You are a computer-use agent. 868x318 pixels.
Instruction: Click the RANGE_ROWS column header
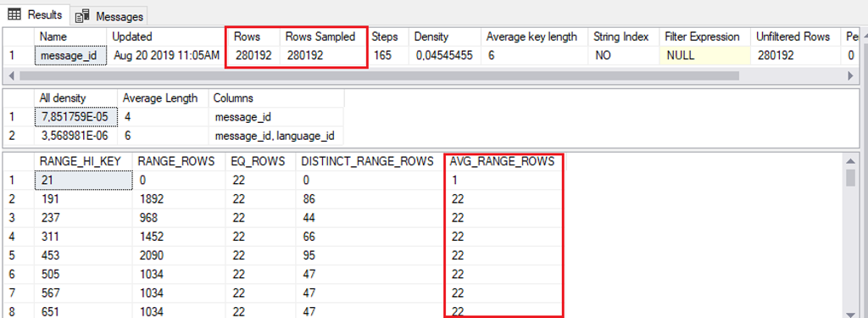coord(180,161)
